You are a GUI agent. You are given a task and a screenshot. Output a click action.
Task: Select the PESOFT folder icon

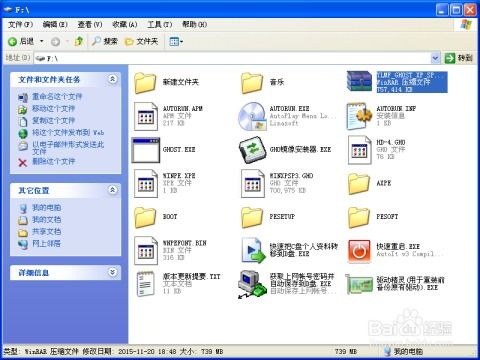pos(359,217)
